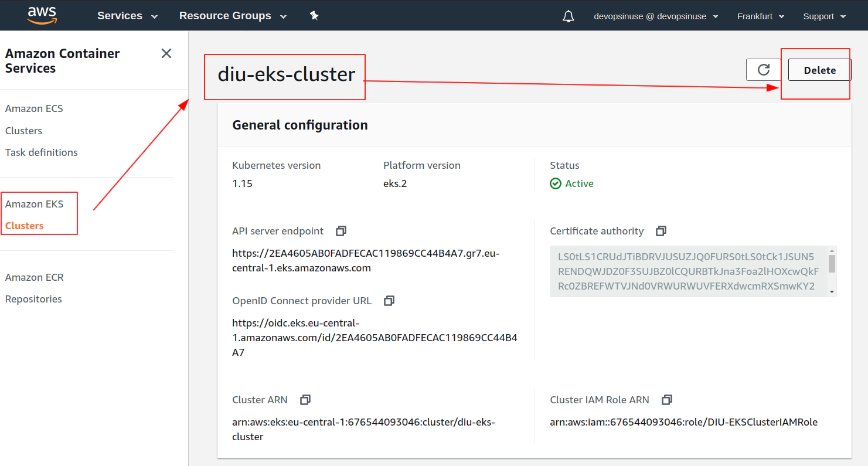Open the devopsinuse account dropdown
Viewport: 868px width, 466px height.
(x=656, y=16)
